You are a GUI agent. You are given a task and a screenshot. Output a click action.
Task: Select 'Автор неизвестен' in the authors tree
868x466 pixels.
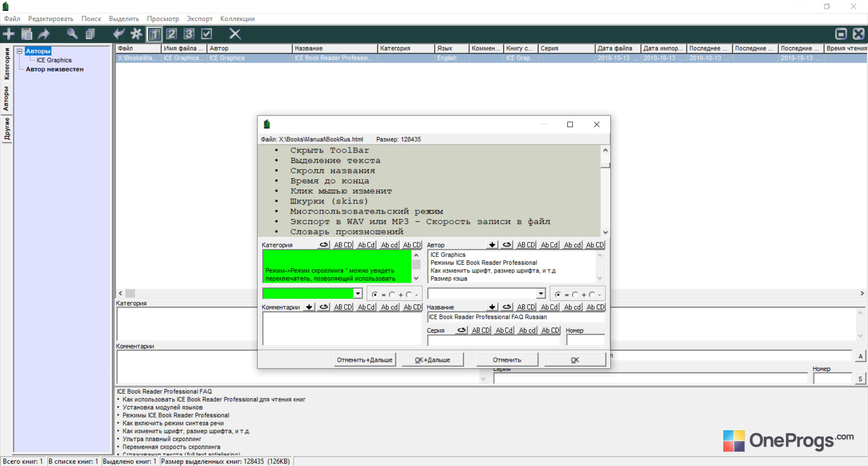[55, 69]
